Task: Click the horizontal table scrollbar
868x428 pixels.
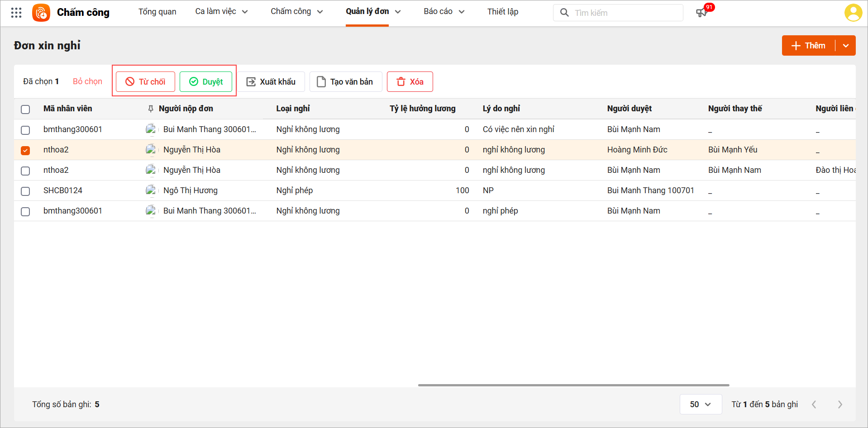Action: click(573, 385)
